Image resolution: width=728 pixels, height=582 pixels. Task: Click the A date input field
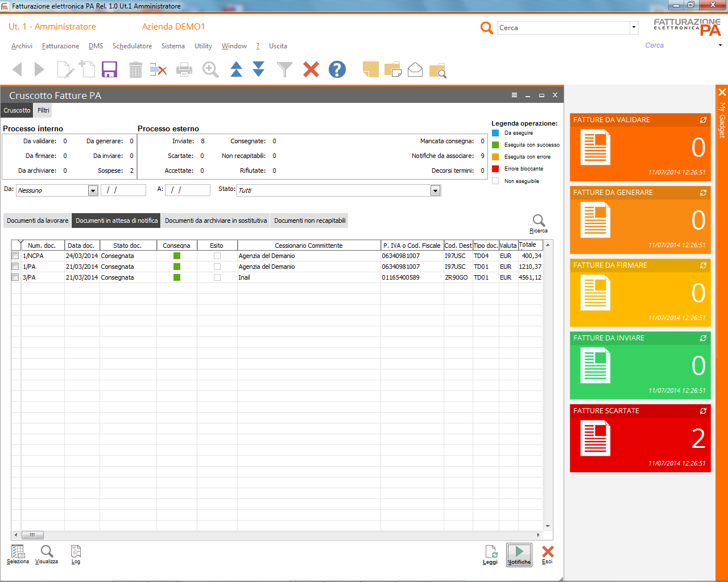(x=188, y=190)
